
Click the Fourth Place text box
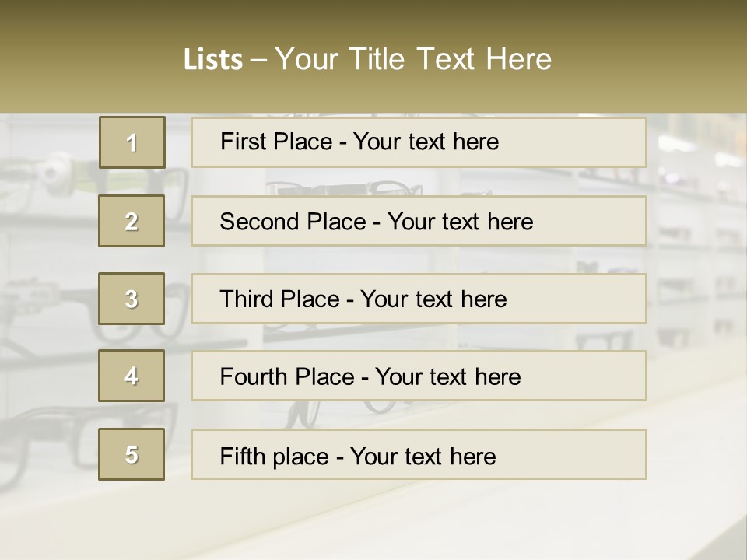pos(419,376)
